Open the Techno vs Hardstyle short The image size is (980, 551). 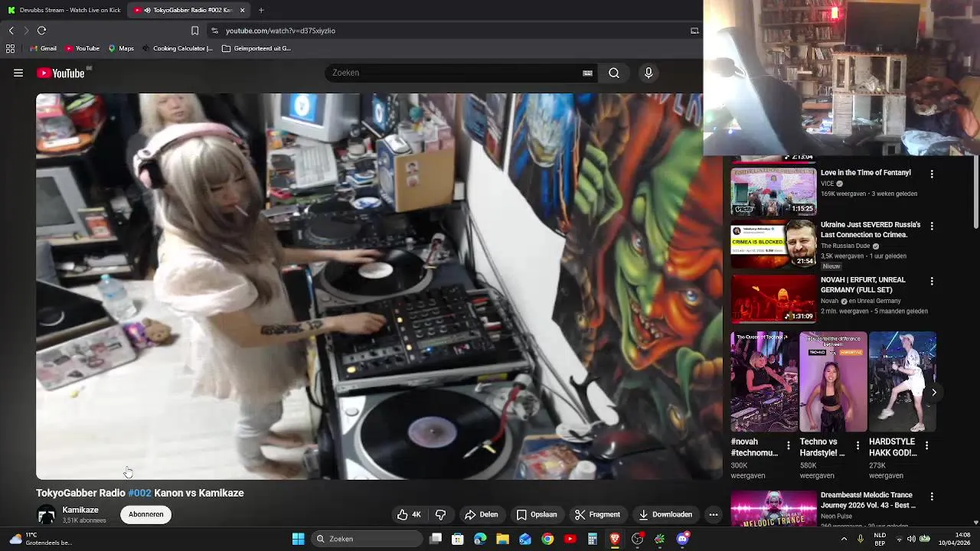pyautogui.click(x=833, y=382)
